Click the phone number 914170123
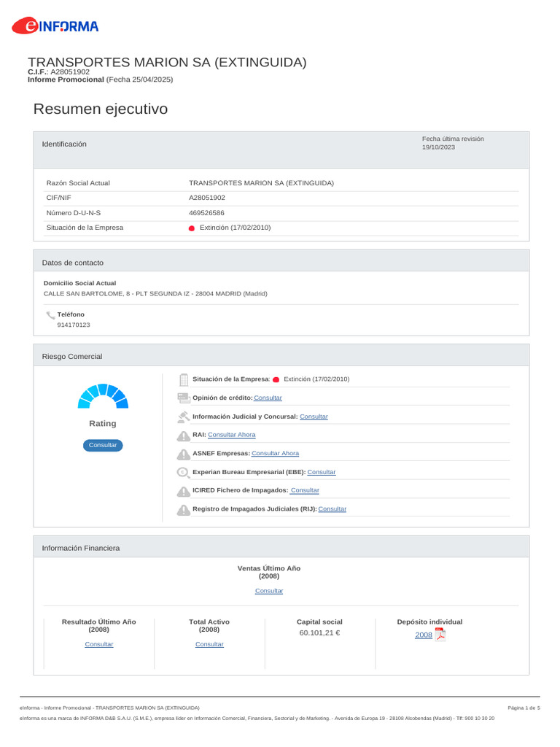Viewport: 560px width, 747px height. coord(74,325)
